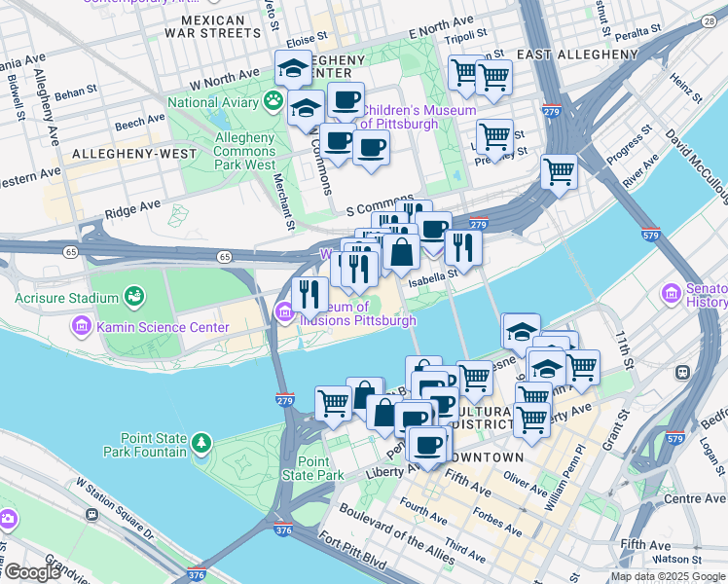
Task: Open the Senator History museum pin
Action: point(672,294)
